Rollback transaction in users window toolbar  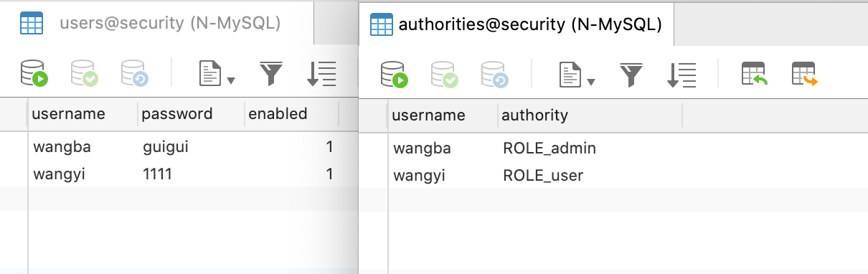[x=134, y=73]
